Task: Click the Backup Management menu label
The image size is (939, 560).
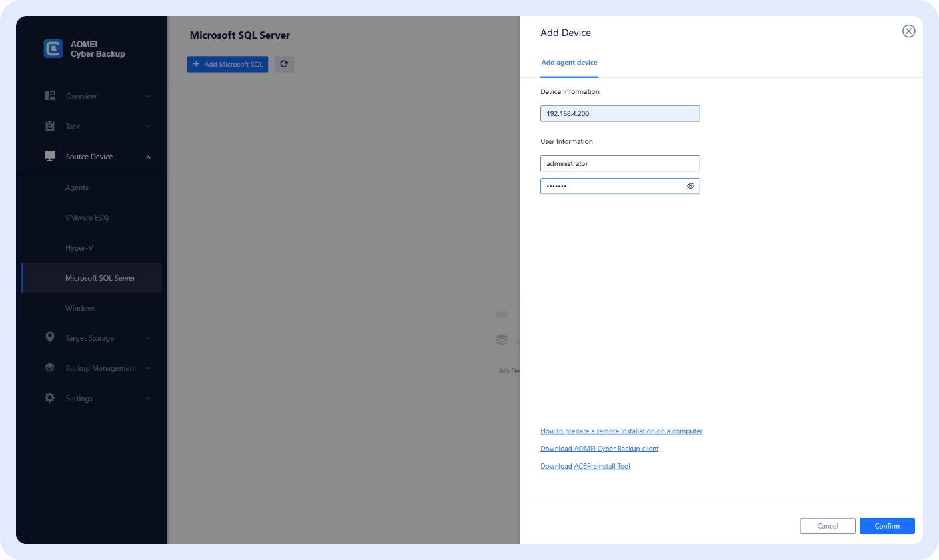Action: click(x=101, y=368)
